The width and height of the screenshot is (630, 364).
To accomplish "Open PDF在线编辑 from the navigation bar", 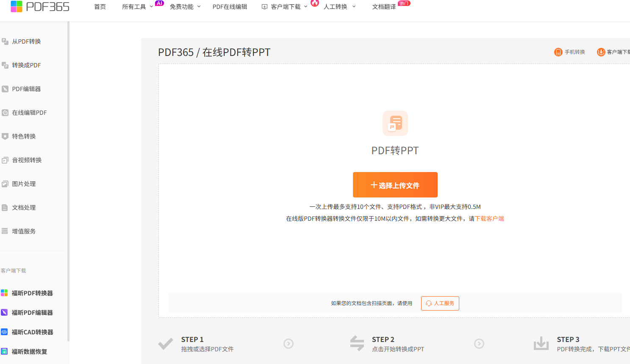I will [x=230, y=7].
